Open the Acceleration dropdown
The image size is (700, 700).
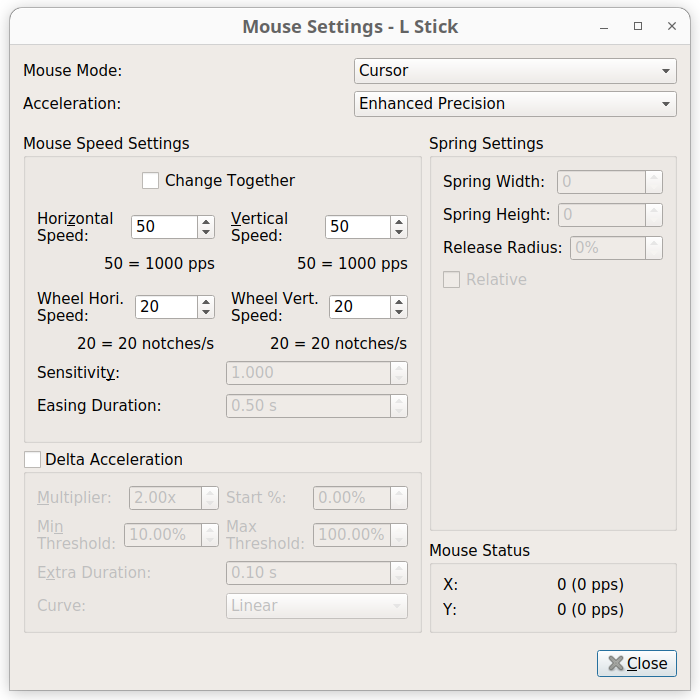click(515, 104)
